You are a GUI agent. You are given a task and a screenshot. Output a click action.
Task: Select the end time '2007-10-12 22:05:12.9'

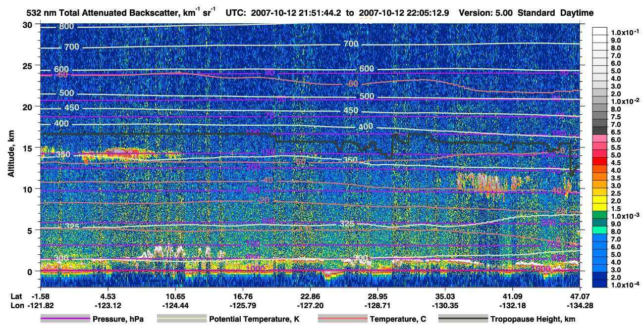coord(403,13)
